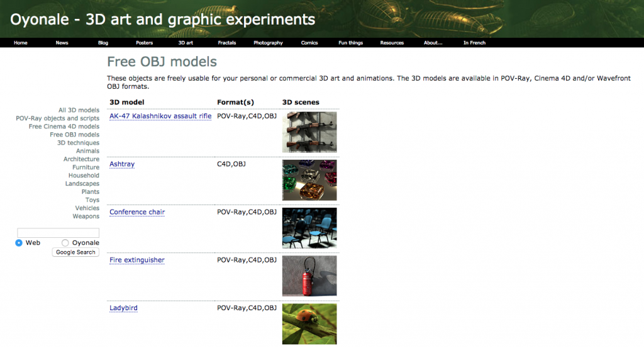Open the Conference chair model link

[x=137, y=212]
